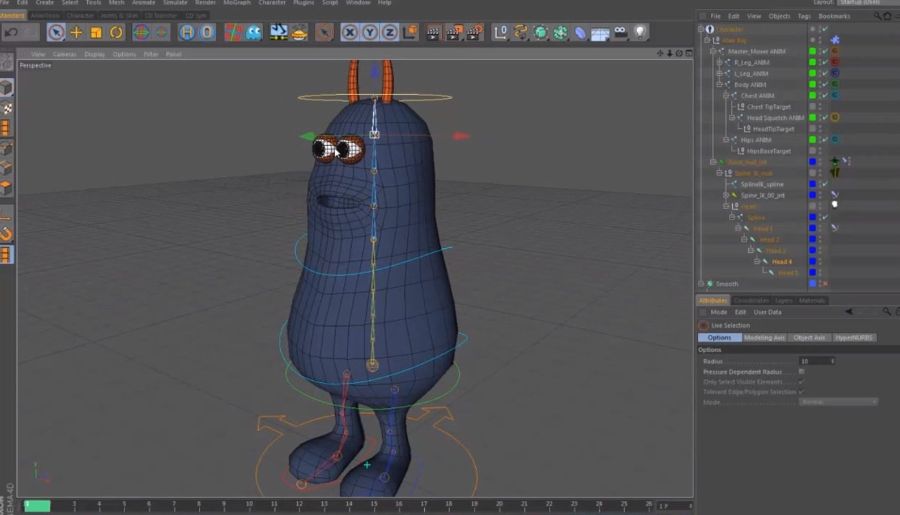
Task: Expand the R_Leg_ANIM tree node
Action: point(719,62)
